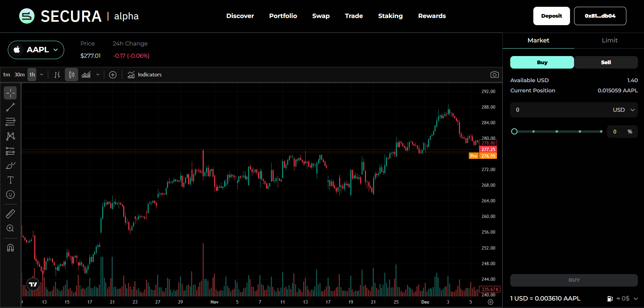Viewport: 644px width, 308px height.
Task: Select the Buy toggle
Action: [542, 62]
